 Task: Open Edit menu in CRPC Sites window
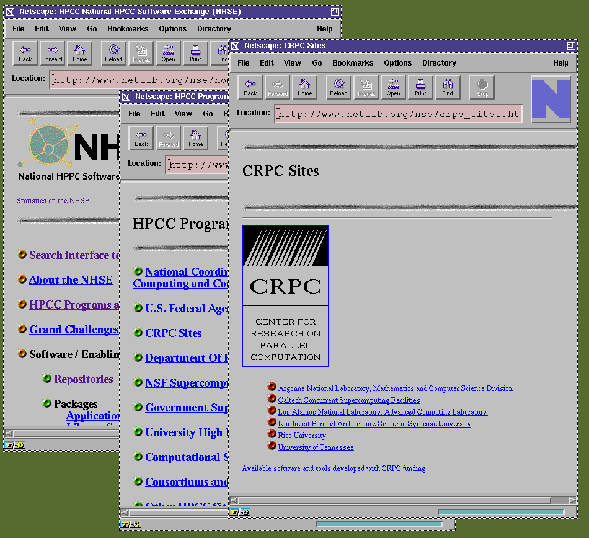point(267,63)
